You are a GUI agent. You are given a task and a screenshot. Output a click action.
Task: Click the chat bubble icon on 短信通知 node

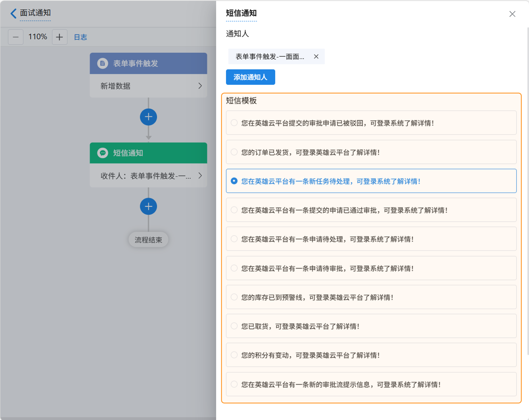pos(103,153)
